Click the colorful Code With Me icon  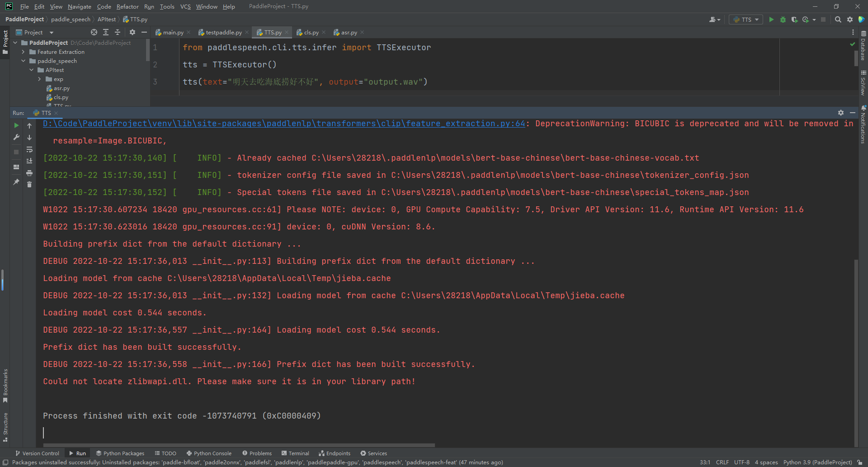862,19
